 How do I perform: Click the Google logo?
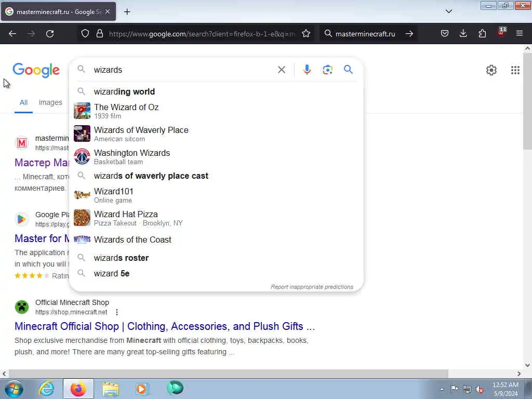click(36, 71)
